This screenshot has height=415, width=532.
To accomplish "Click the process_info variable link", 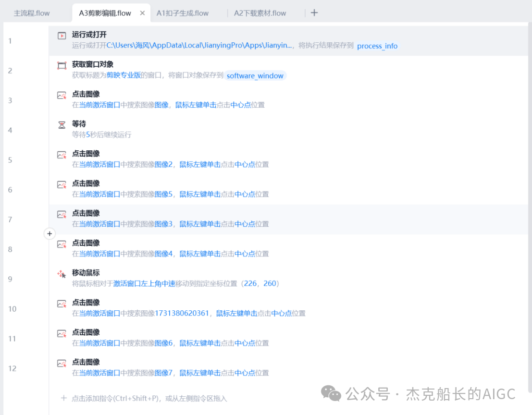I will pyautogui.click(x=377, y=46).
